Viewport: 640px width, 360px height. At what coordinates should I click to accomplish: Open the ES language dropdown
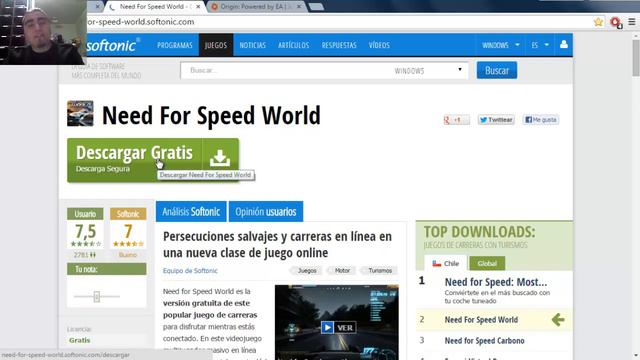pos(540,45)
